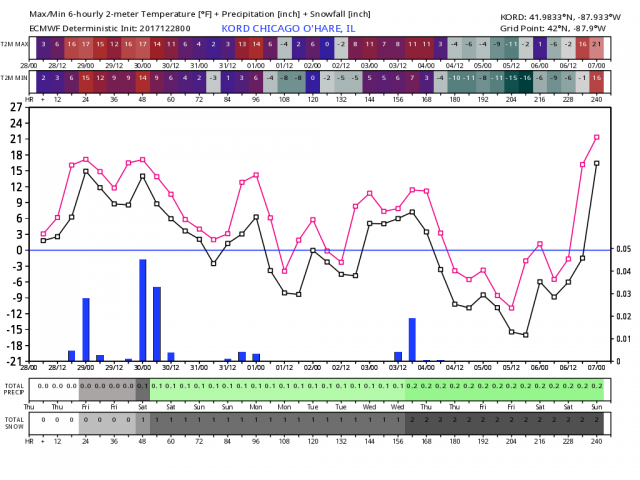Click hour 12 in the top HR row
Screen dimensions: 640x480
click(58, 100)
